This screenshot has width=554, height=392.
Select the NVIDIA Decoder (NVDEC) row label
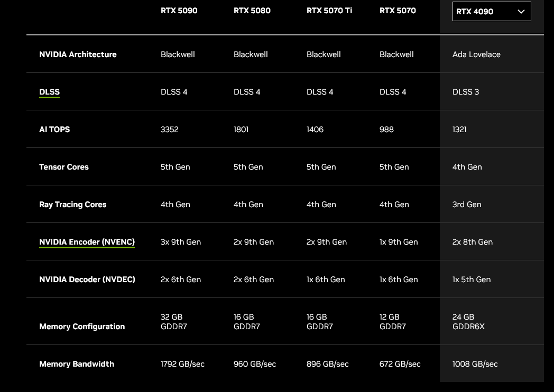click(x=87, y=279)
